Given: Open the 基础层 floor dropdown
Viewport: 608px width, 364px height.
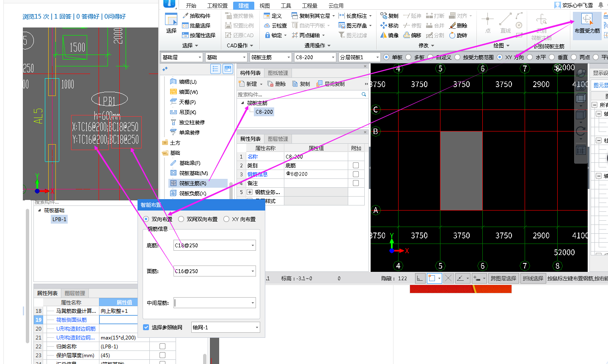Looking at the screenshot, I should coord(182,57).
